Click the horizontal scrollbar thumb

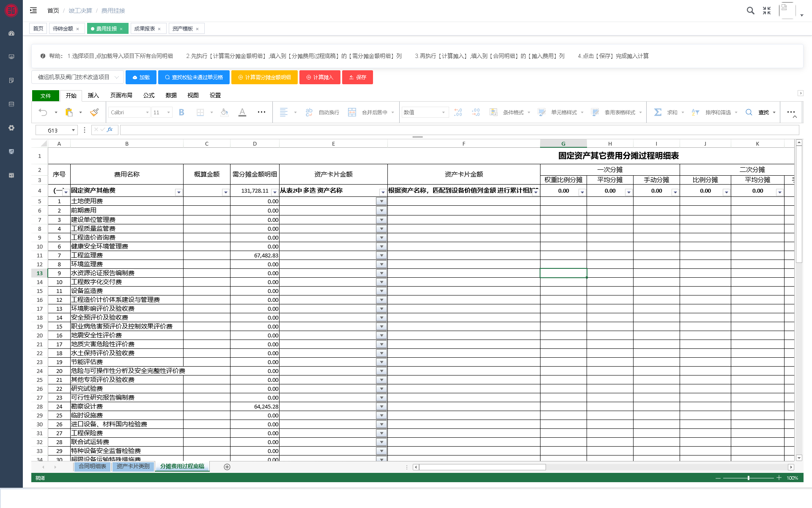[x=482, y=467]
